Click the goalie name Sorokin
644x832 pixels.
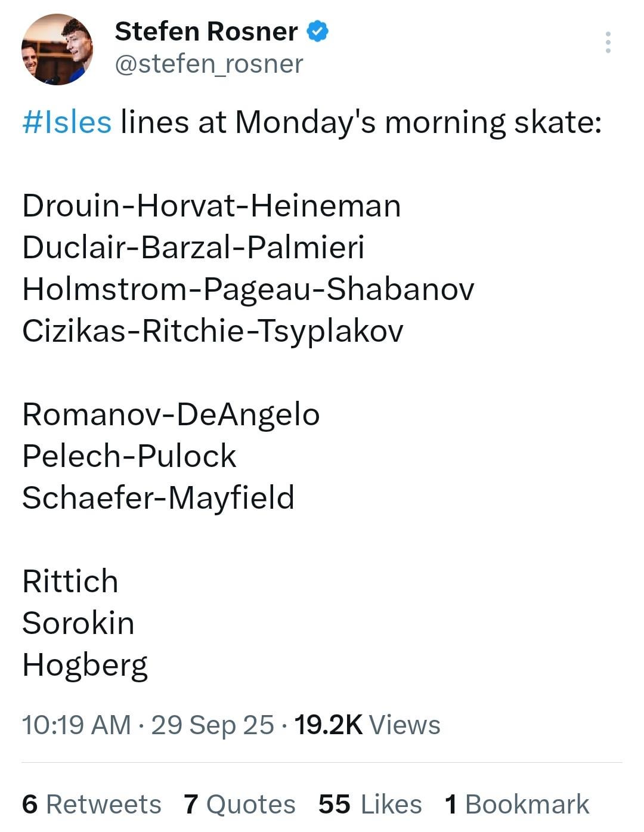[x=78, y=623]
